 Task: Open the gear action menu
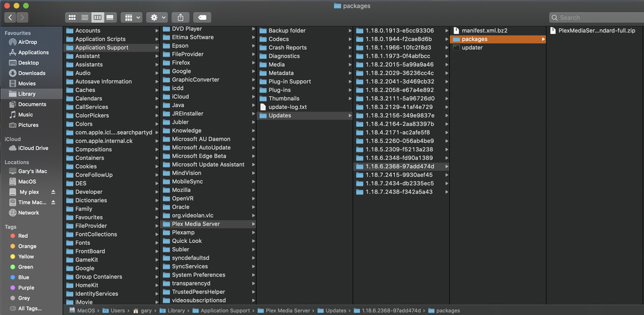pyautogui.click(x=157, y=17)
